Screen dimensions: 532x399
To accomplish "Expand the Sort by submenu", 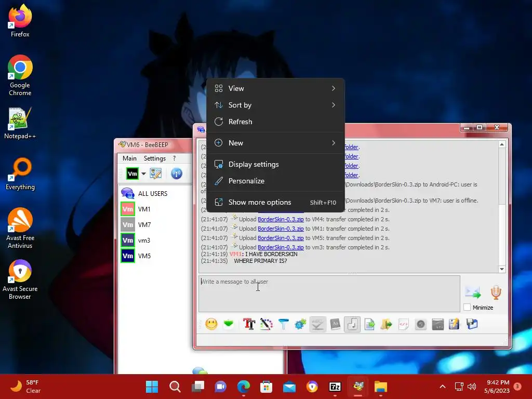I will click(x=275, y=105).
